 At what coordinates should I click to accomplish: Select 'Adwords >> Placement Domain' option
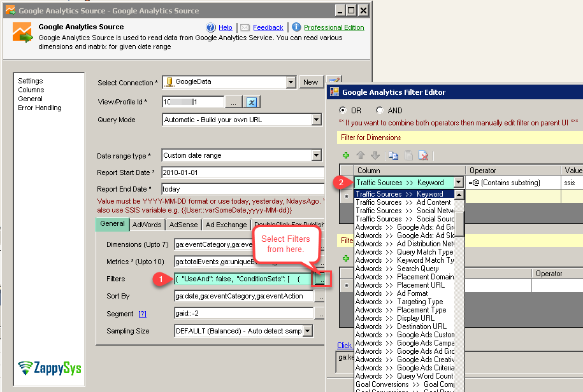click(x=404, y=277)
